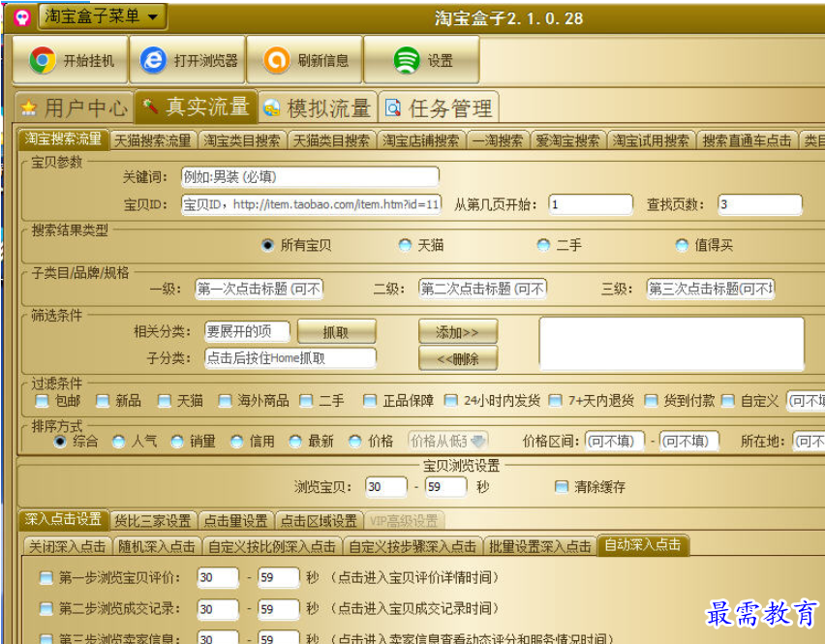This screenshot has width=825, height=644.
Task: Click the 一级 title input field
Action: tap(259, 289)
